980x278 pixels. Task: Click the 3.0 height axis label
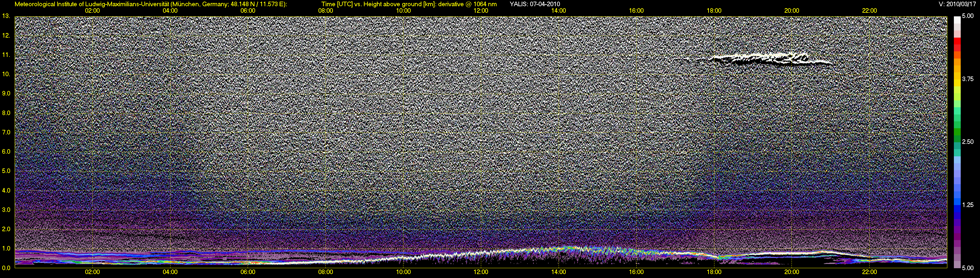6,210
